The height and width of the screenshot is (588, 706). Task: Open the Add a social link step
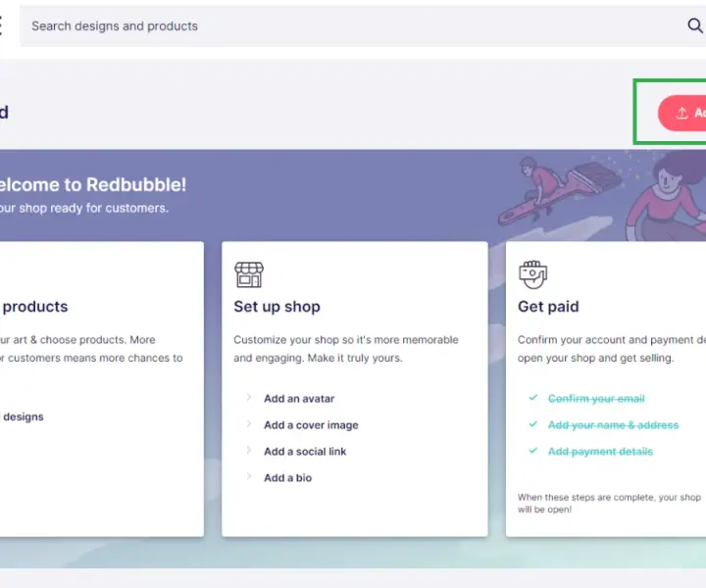click(305, 452)
